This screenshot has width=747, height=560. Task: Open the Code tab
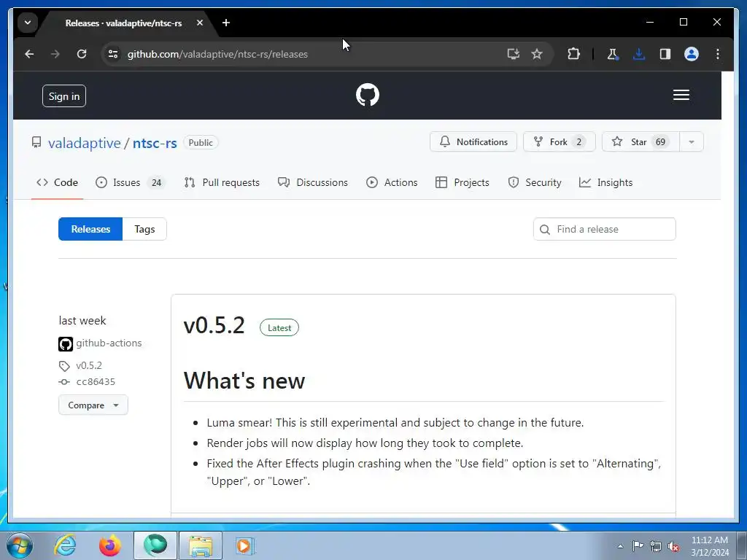pyautogui.click(x=57, y=183)
